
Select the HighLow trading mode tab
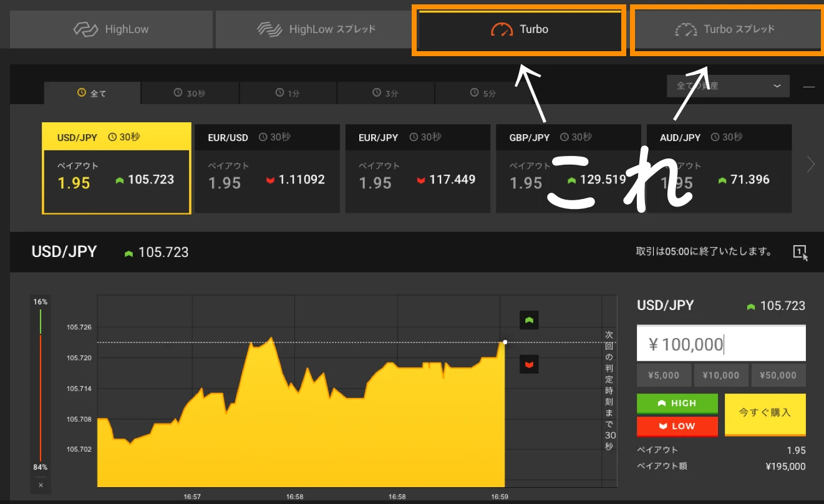[x=111, y=29]
